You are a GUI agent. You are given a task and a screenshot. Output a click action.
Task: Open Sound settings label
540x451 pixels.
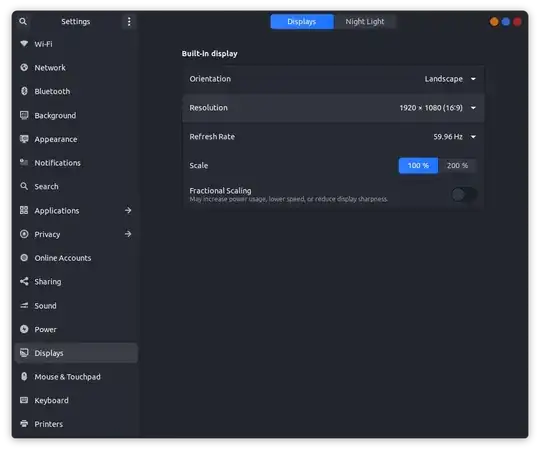pyautogui.click(x=45, y=306)
